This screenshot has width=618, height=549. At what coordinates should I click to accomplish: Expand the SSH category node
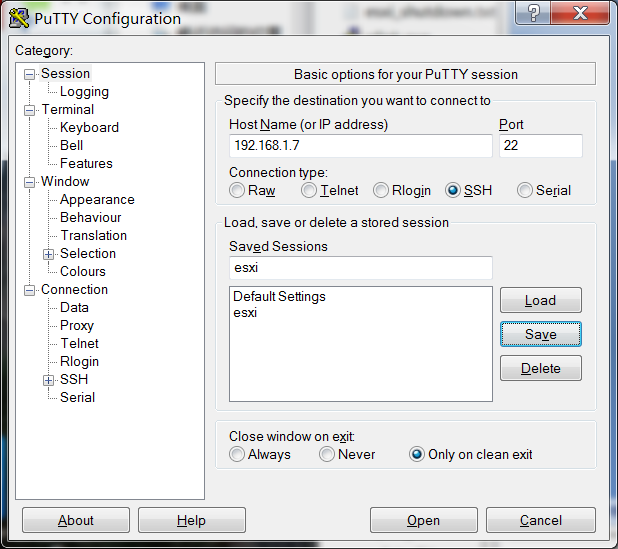[48, 380]
